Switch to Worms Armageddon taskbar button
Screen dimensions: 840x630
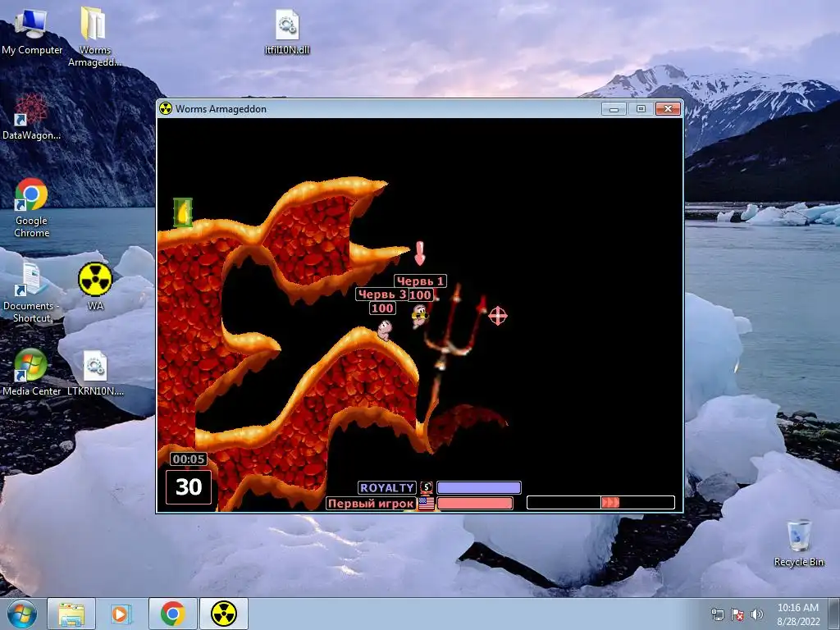point(224,614)
